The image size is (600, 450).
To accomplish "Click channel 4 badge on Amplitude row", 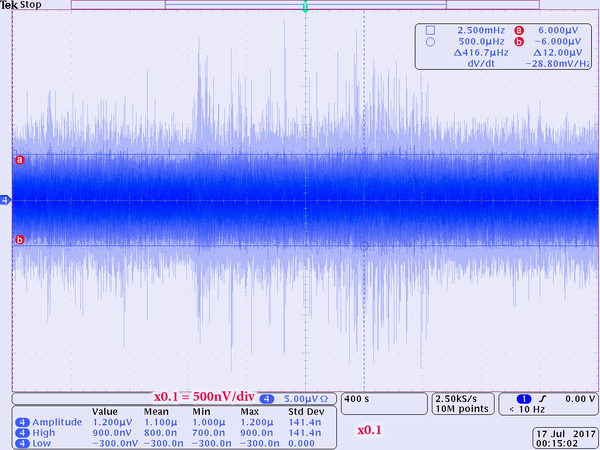I will click(22, 422).
